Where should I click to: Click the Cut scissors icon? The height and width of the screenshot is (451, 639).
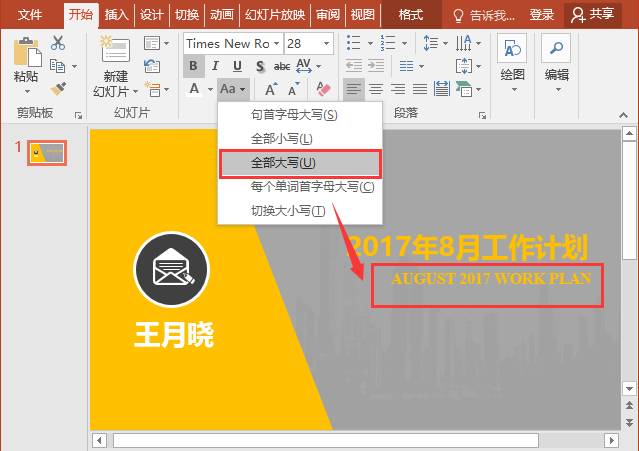pos(58,43)
